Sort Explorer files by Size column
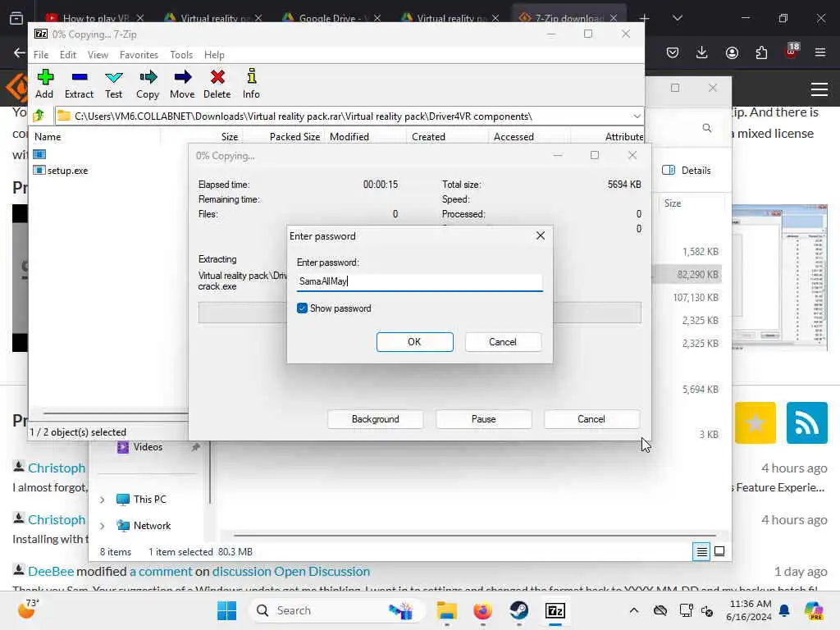The image size is (840, 630). (x=673, y=203)
